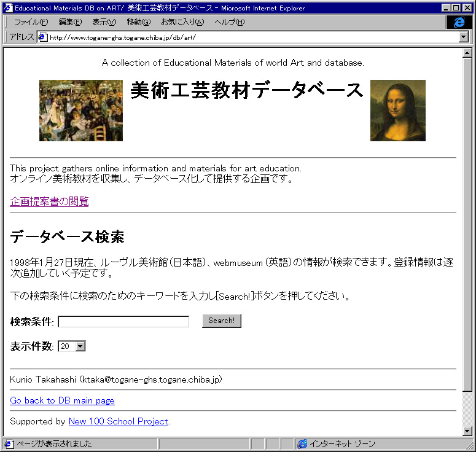The image size is (476, 452).
Task: Click the インターネット ゾーン globe icon
Action: point(302,444)
